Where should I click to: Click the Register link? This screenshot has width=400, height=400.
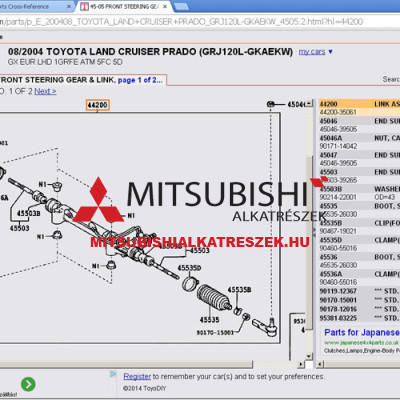137,377
